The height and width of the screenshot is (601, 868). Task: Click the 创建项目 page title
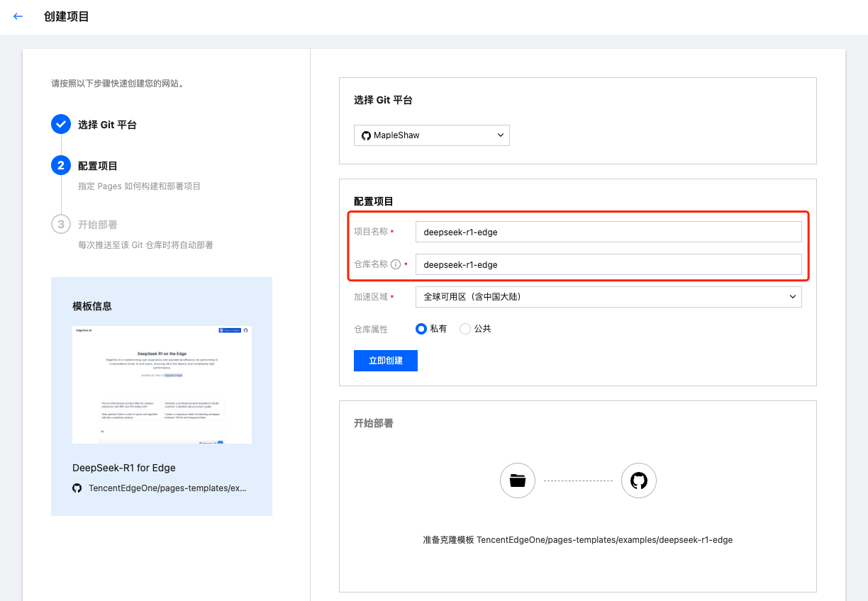[x=67, y=16]
